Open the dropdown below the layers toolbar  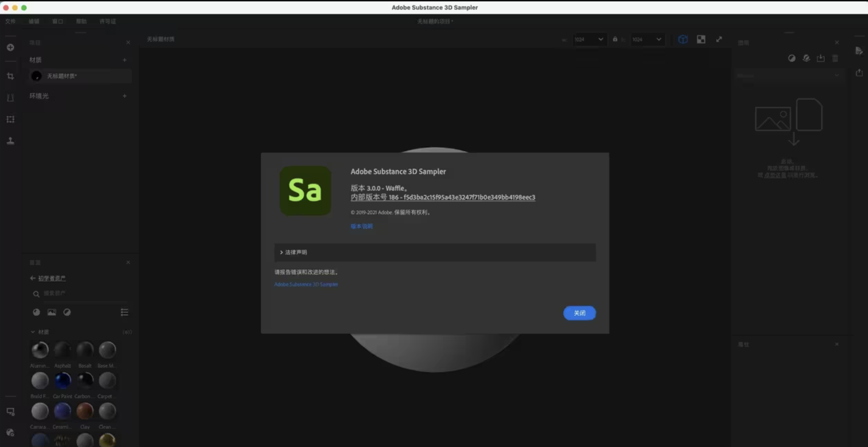pyautogui.click(x=789, y=75)
